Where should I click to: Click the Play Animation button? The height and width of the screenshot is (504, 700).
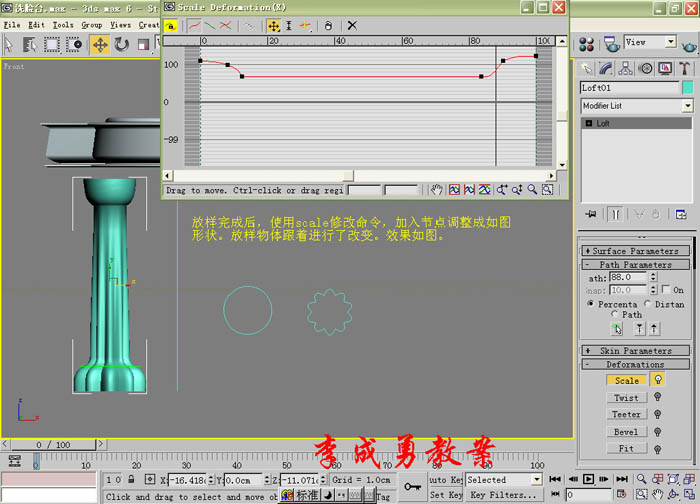click(x=588, y=479)
